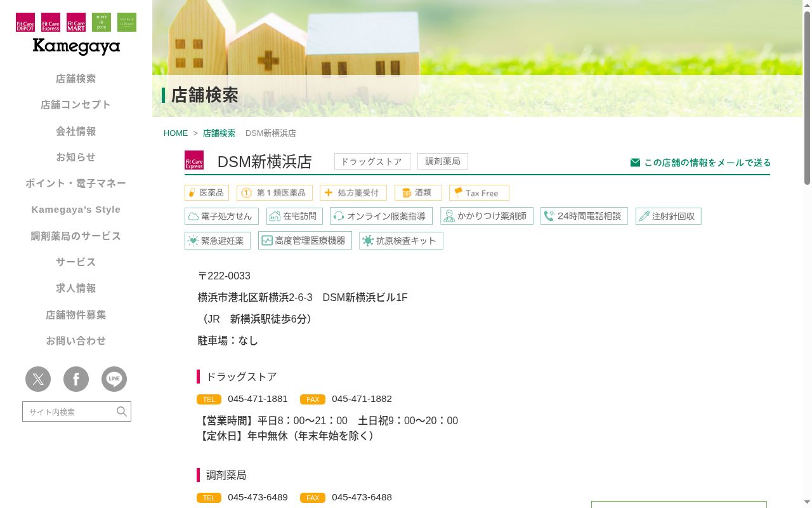Open 調剤薬局のサービス menu item

pyautogui.click(x=76, y=236)
